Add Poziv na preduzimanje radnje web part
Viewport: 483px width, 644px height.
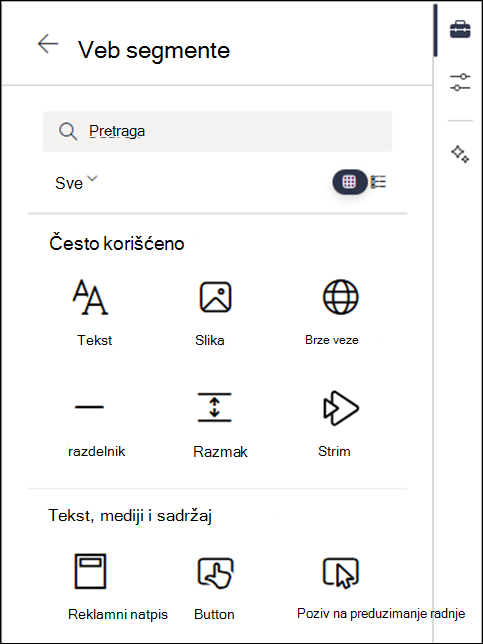(x=340, y=572)
